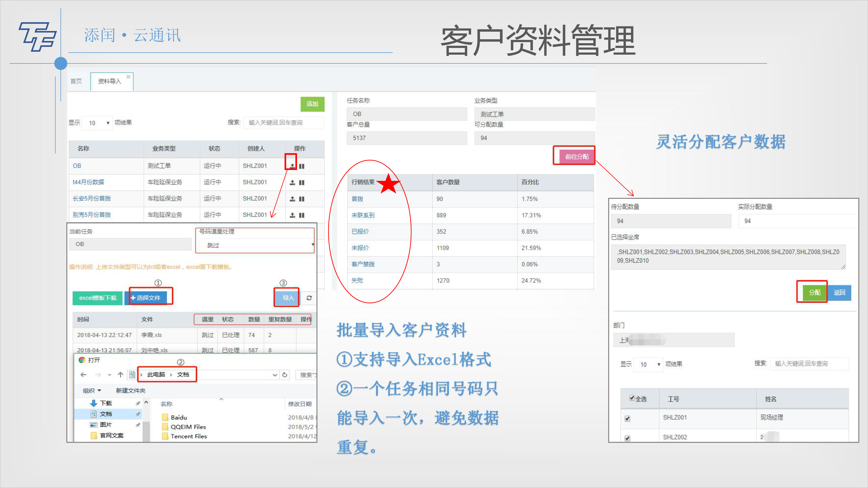The image size is (868, 488).
Task: Open the 号码遇重处理 dropdown
Action: point(256,245)
